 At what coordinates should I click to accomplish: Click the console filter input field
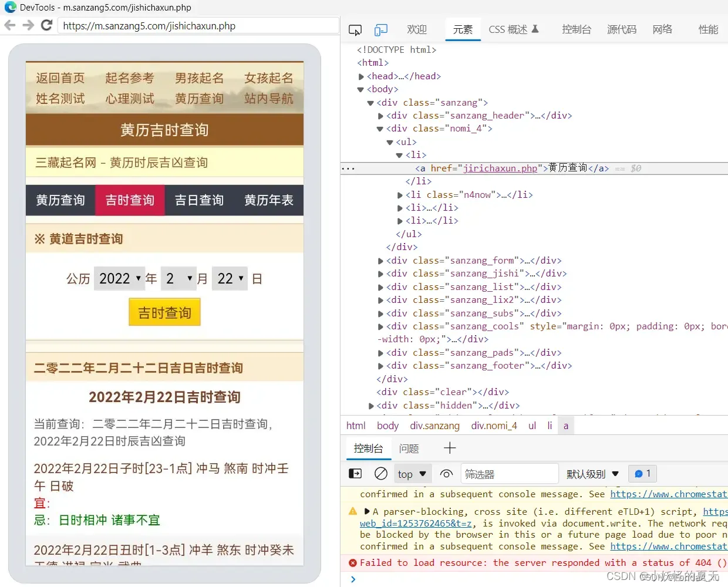(x=508, y=474)
